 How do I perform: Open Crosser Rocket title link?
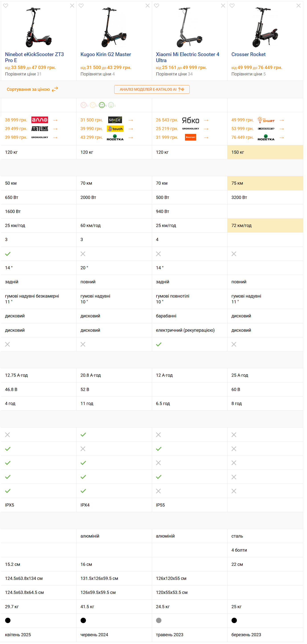pos(248,54)
